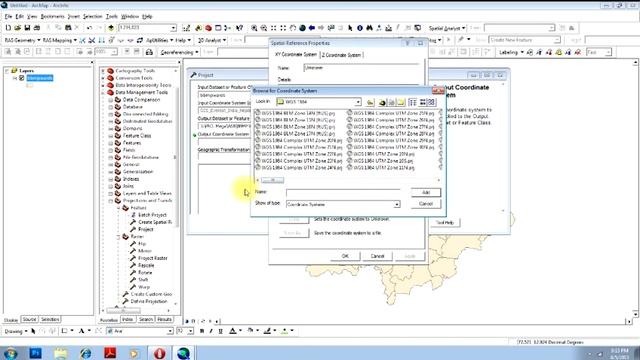This screenshot has height=360, width=640.
Task: Switch to the Source tab
Action: coord(29,319)
